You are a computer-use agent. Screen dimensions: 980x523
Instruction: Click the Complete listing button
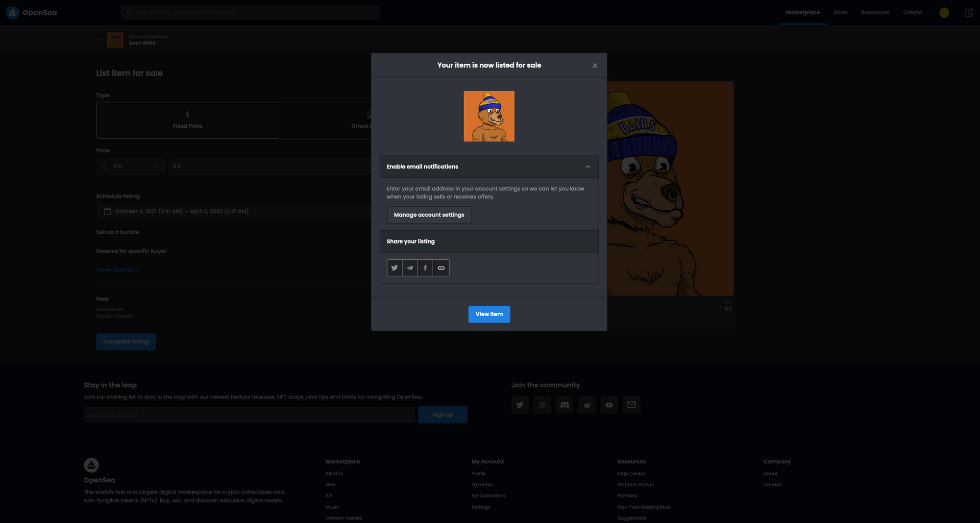tap(126, 342)
